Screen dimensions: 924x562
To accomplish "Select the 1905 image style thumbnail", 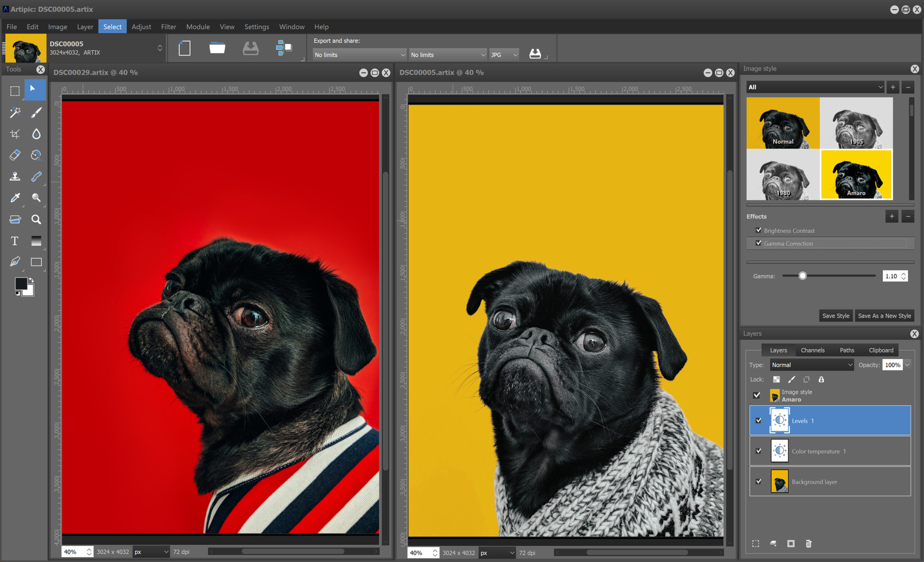I will (x=856, y=123).
